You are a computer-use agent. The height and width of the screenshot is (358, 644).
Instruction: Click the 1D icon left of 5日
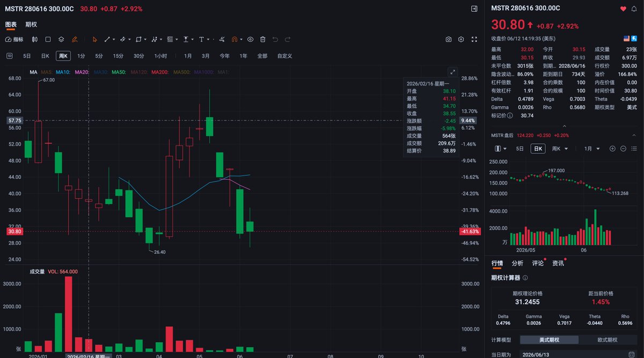point(10,56)
